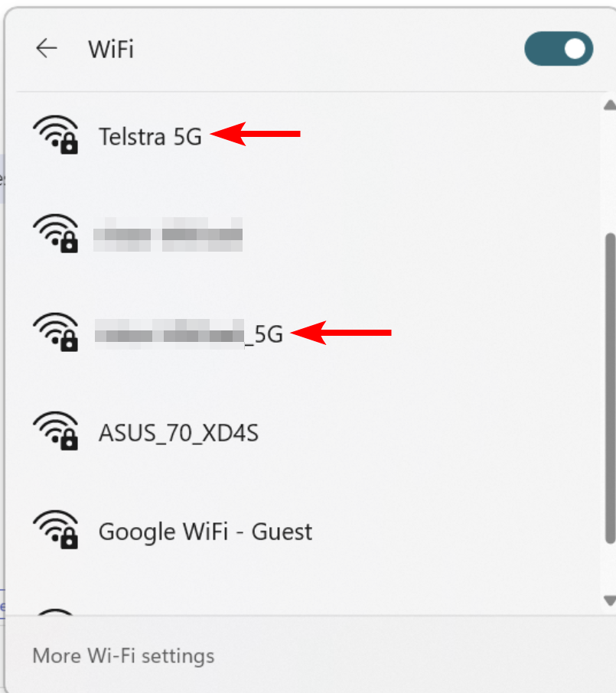
Task: Click the red arrow beside the _5G network
Action: (x=341, y=333)
